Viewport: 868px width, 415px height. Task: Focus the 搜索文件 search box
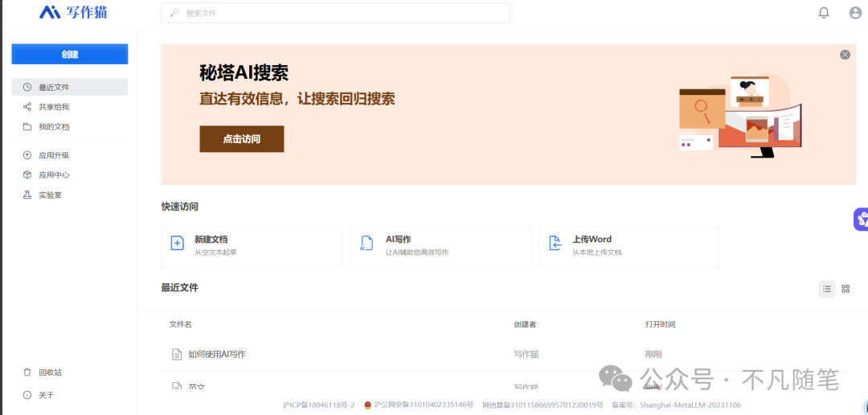[x=335, y=13]
